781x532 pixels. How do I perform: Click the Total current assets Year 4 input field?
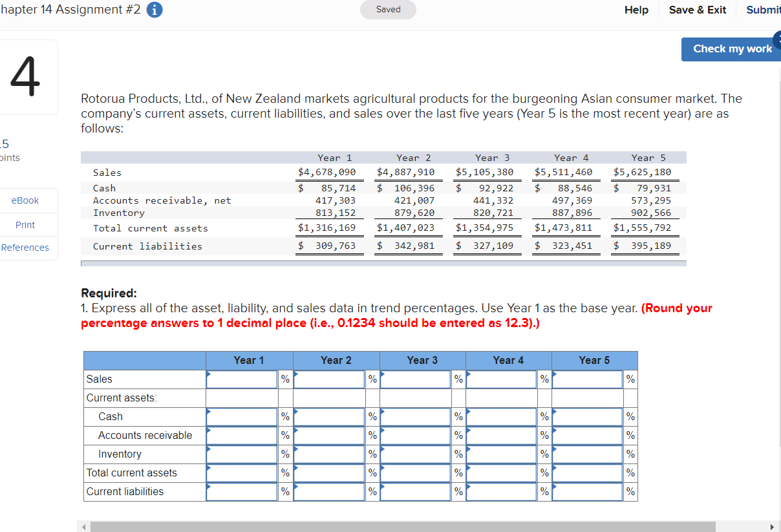point(501,473)
